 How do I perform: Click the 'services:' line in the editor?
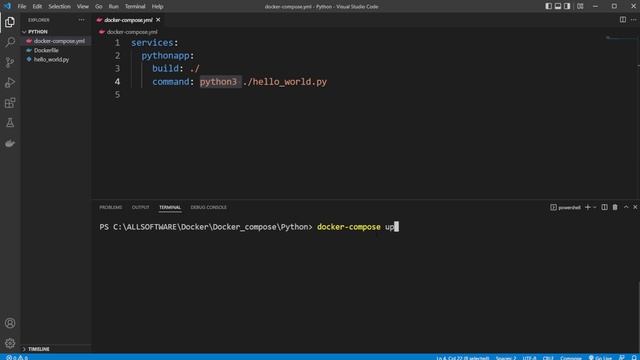click(155, 42)
